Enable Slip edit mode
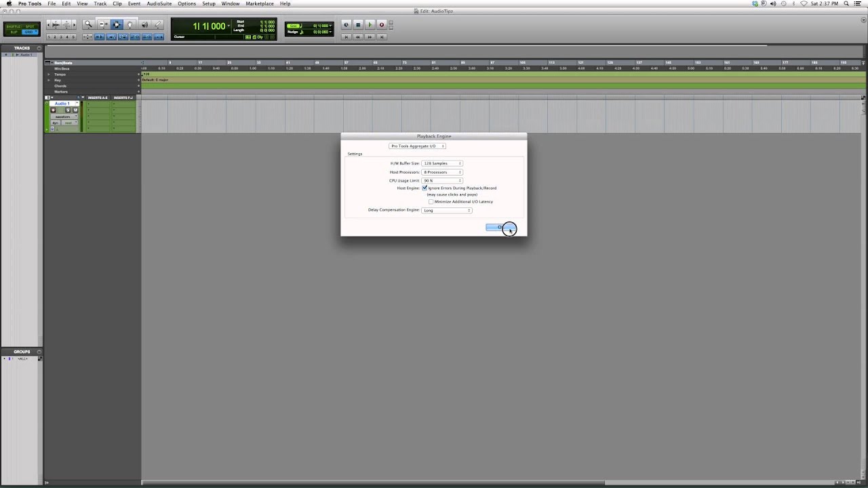 pyautogui.click(x=14, y=32)
